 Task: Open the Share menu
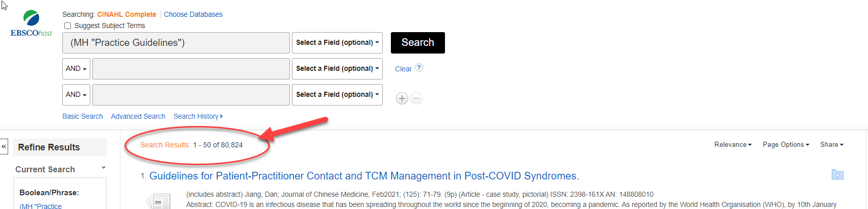click(x=832, y=145)
